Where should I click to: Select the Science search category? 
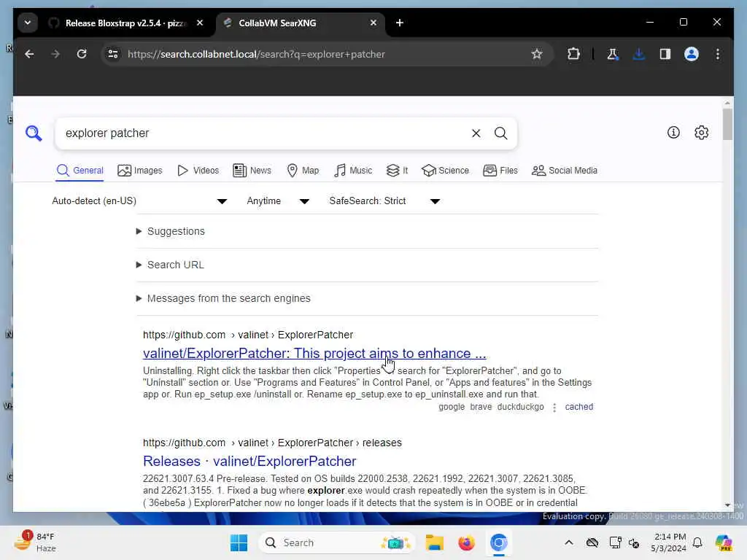click(446, 171)
